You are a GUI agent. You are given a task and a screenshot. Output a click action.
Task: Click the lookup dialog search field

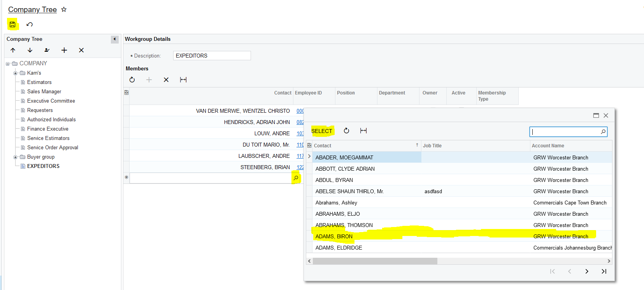(x=565, y=132)
